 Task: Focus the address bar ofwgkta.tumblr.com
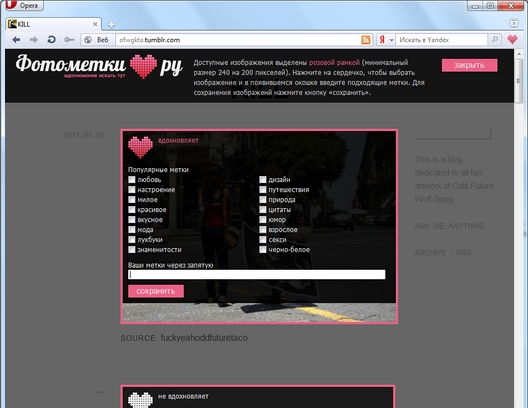pos(237,40)
